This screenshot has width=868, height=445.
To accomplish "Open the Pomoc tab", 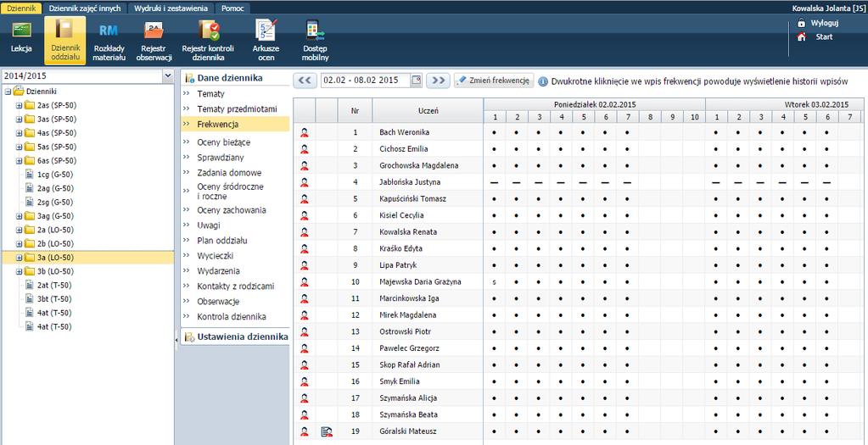I will click(x=232, y=8).
